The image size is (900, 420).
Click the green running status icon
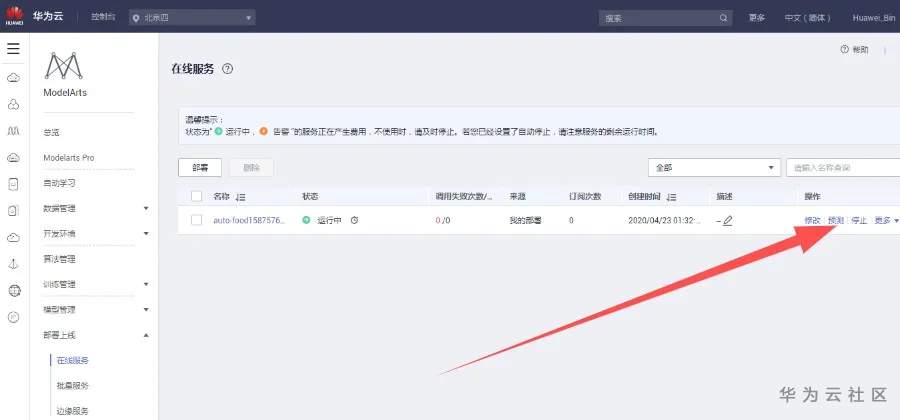(x=307, y=220)
